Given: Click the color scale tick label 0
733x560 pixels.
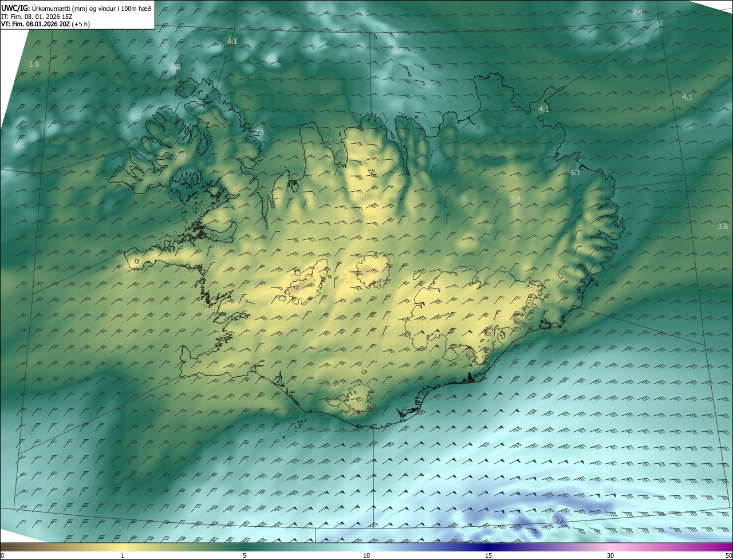Looking at the screenshot, I should pos(2,555).
